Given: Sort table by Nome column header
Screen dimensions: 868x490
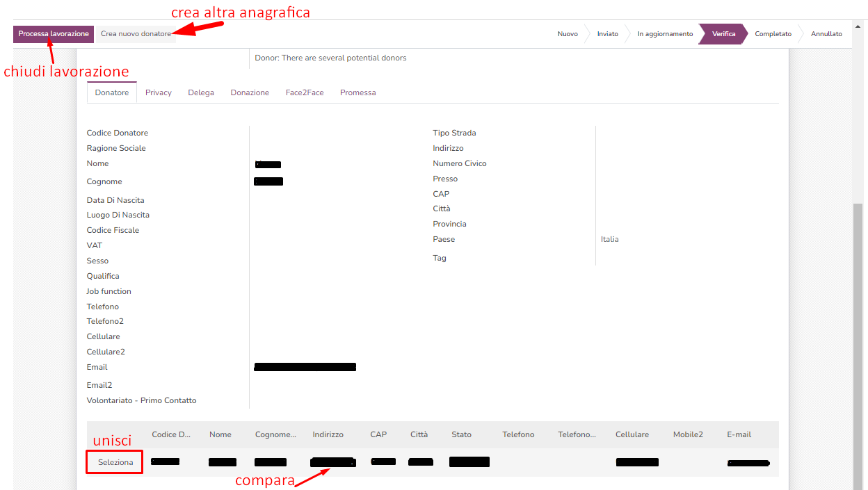Looking at the screenshot, I should point(220,434).
